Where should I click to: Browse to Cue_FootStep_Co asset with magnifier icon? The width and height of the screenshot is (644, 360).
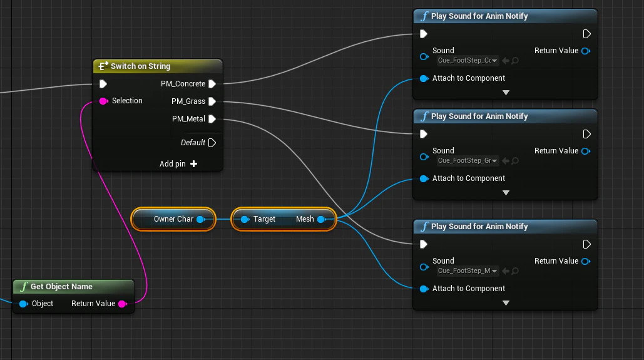(x=515, y=60)
